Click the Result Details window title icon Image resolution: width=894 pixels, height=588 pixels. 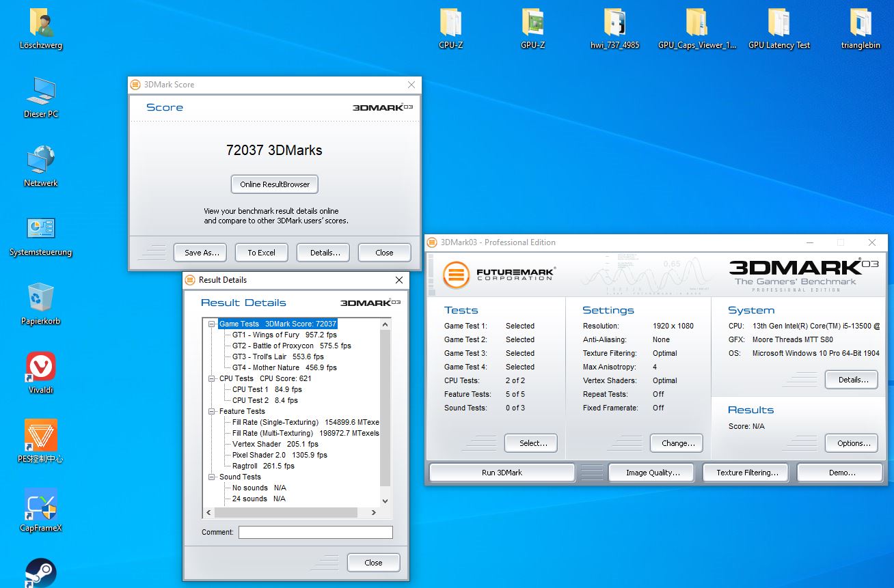(191, 280)
